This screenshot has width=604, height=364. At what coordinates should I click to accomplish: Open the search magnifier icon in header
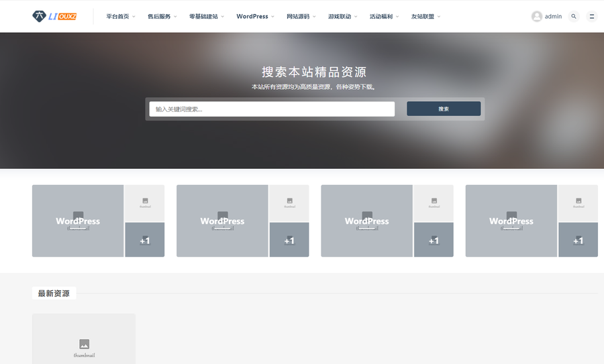click(x=573, y=16)
